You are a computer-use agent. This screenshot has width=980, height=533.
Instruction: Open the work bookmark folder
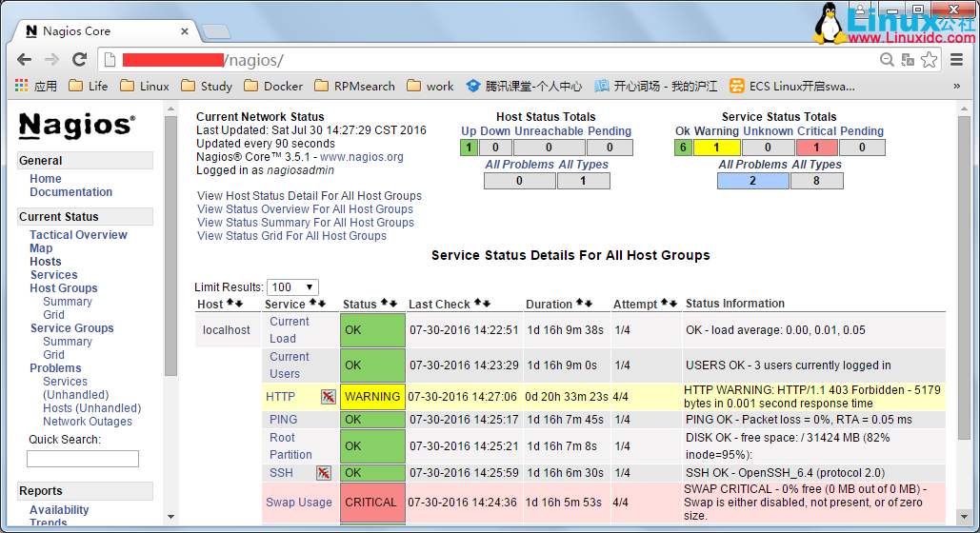coord(430,87)
